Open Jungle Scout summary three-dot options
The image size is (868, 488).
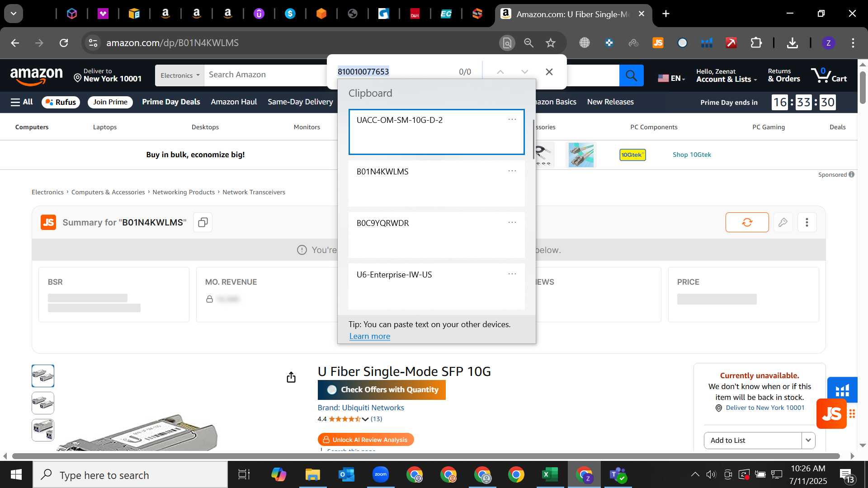click(807, 222)
